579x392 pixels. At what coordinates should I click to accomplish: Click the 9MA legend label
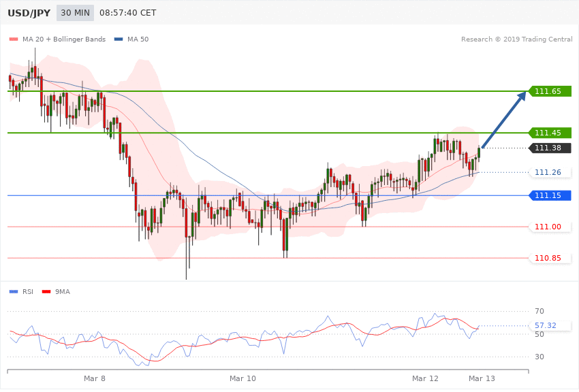(63, 292)
